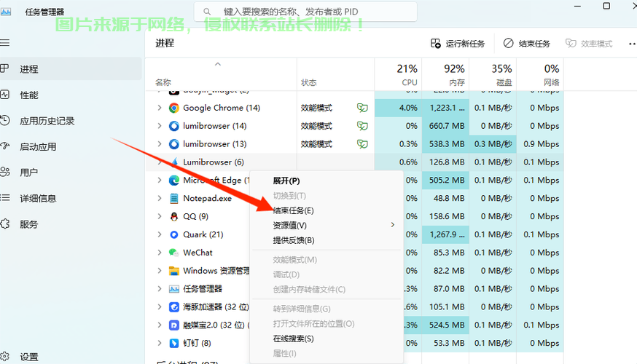This screenshot has height=364, width=637.
Task: Click the 融媒宝2.0 process icon
Action: click(x=174, y=325)
